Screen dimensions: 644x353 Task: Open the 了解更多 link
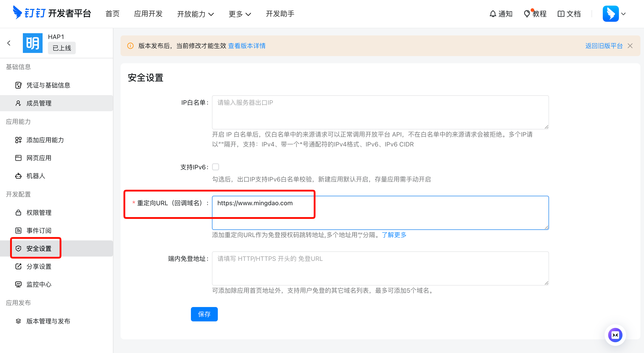[x=394, y=235]
